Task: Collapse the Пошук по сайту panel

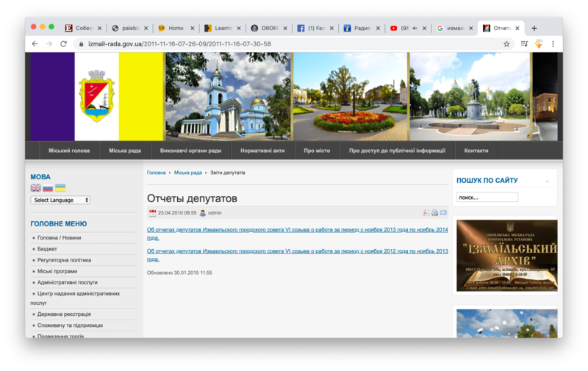Action: [x=547, y=181]
